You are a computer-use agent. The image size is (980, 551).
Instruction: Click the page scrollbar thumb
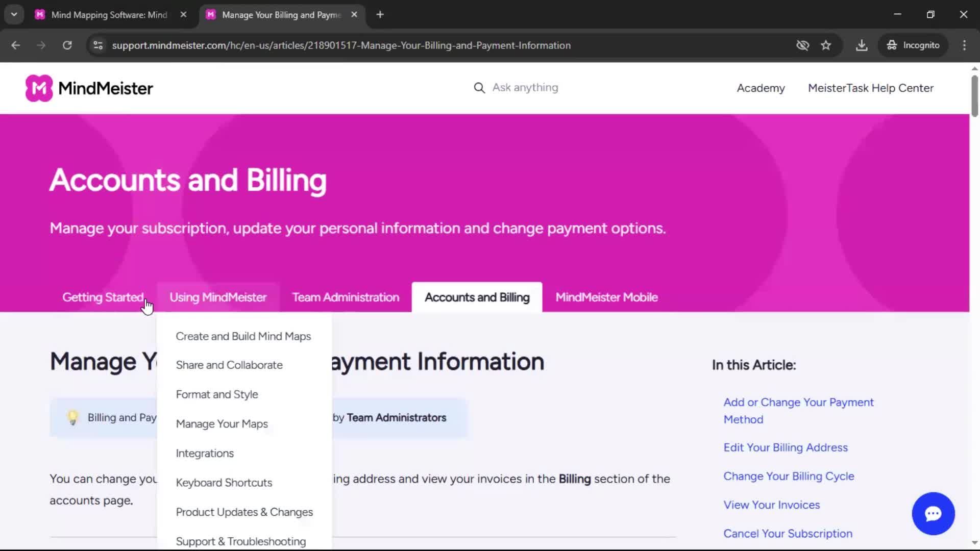(x=974, y=96)
